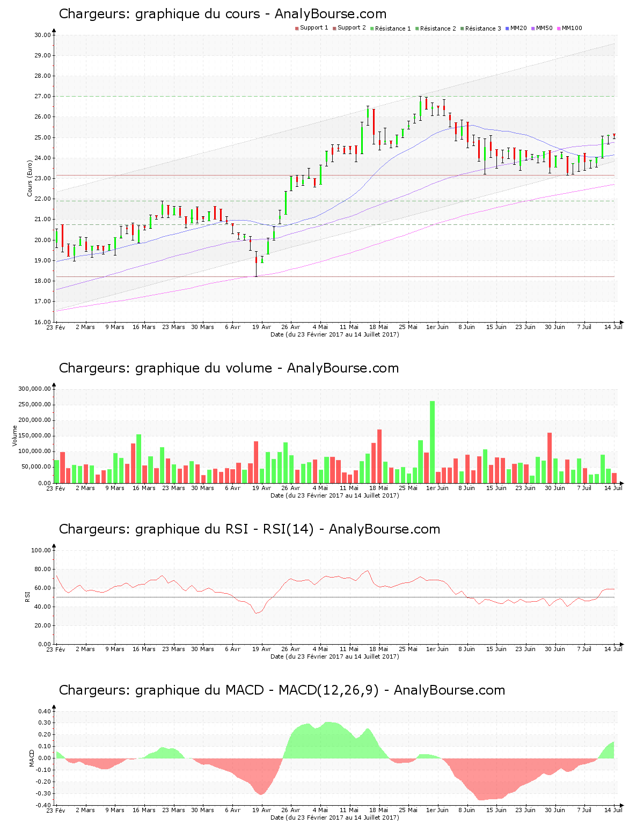Select the 'Résistance 3' legend entry
This screenshot has height=832, width=644.
click(x=480, y=28)
